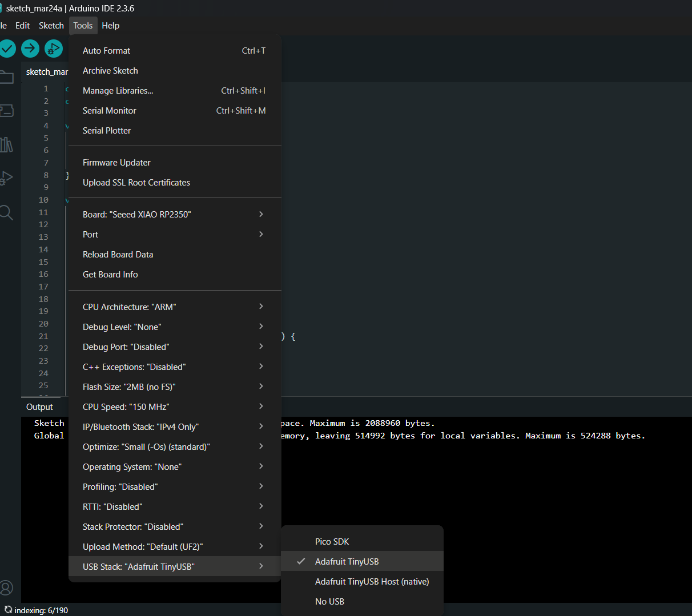Select the checked Adafruit TinyUSB option
The width and height of the screenshot is (692, 616).
point(362,561)
